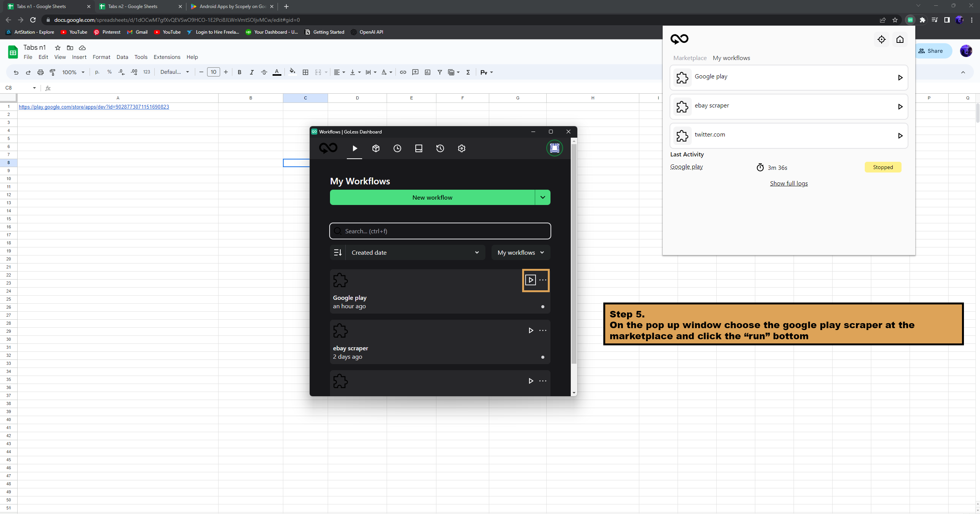Open more options for Google play workflow
The width and height of the screenshot is (980, 514).
(x=543, y=280)
